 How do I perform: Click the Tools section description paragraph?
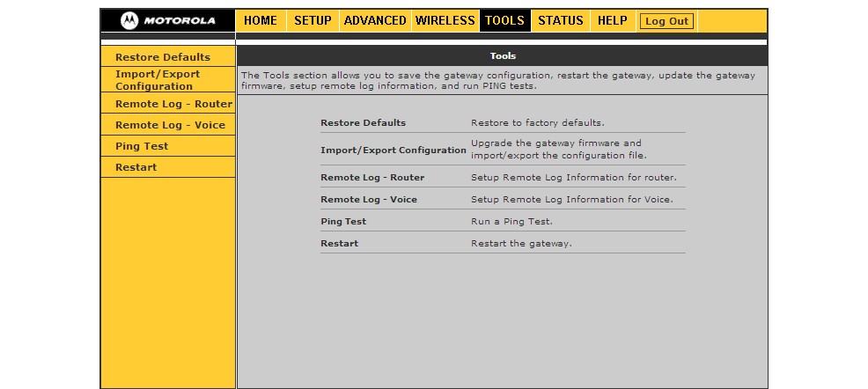coord(498,81)
